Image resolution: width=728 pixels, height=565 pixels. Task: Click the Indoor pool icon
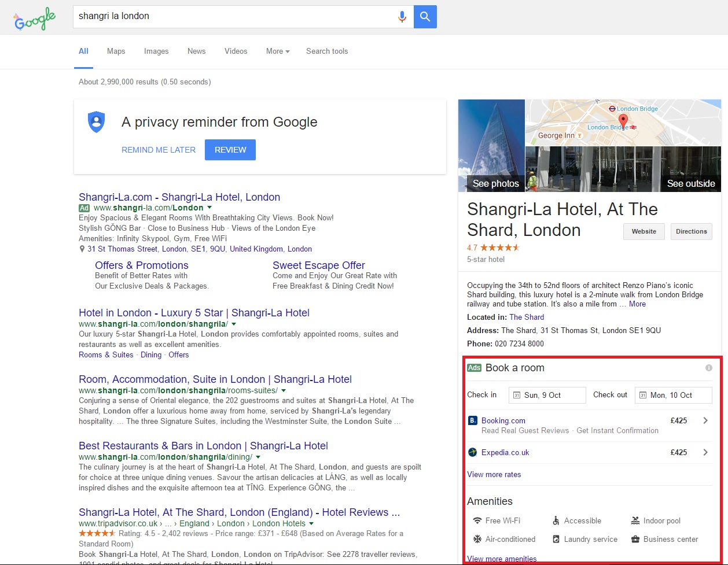pos(635,520)
